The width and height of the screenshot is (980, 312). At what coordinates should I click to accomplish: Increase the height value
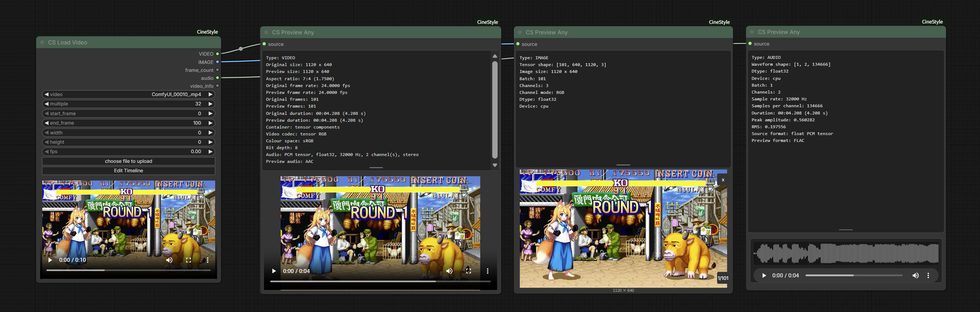(x=210, y=142)
